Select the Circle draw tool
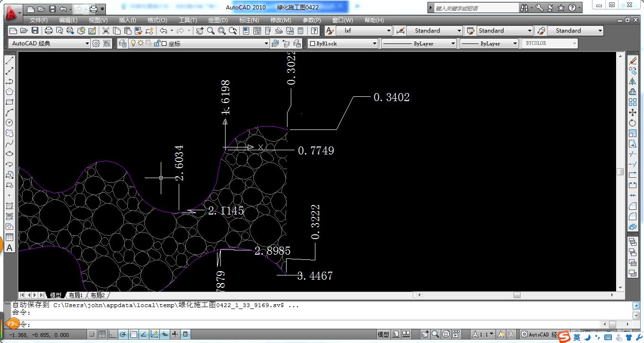This screenshot has height=343, width=644. [x=9, y=123]
